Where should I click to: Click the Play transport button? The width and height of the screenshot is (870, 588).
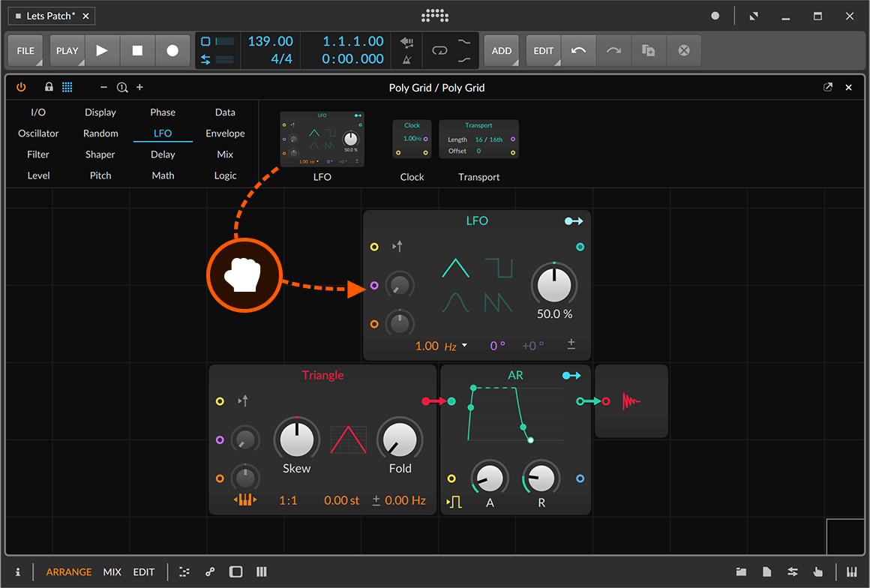point(102,51)
